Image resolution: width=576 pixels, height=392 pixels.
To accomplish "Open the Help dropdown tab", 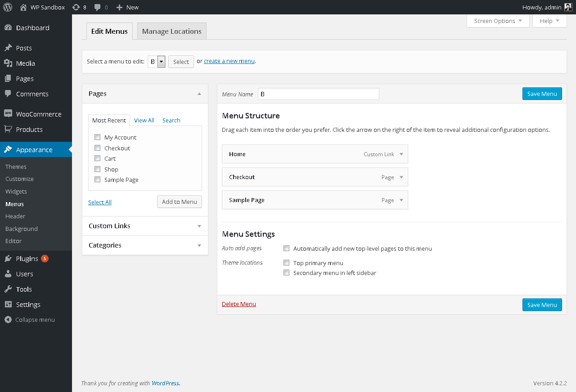I will 549,21.
